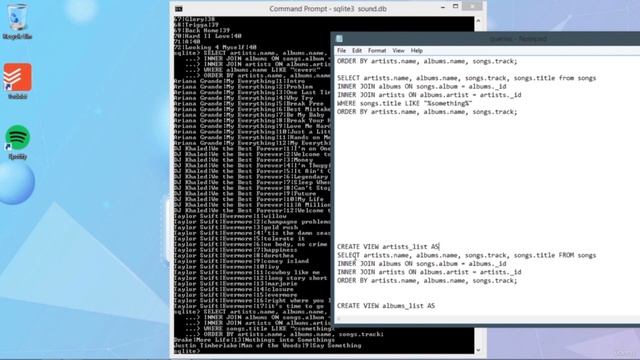Viewport: 640px width, 360px height.
Task: Open the File menu in Notepad
Action: tap(342, 51)
